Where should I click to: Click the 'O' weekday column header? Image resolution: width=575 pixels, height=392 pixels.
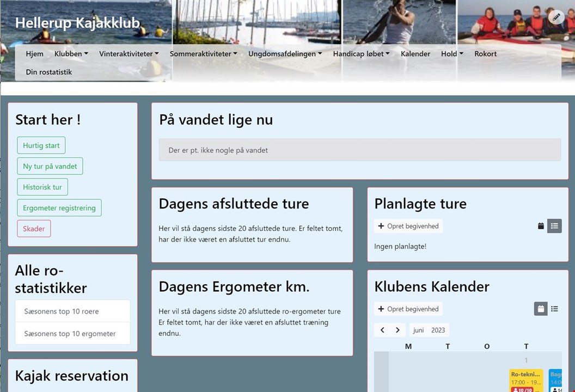click(x=487, y=346)
